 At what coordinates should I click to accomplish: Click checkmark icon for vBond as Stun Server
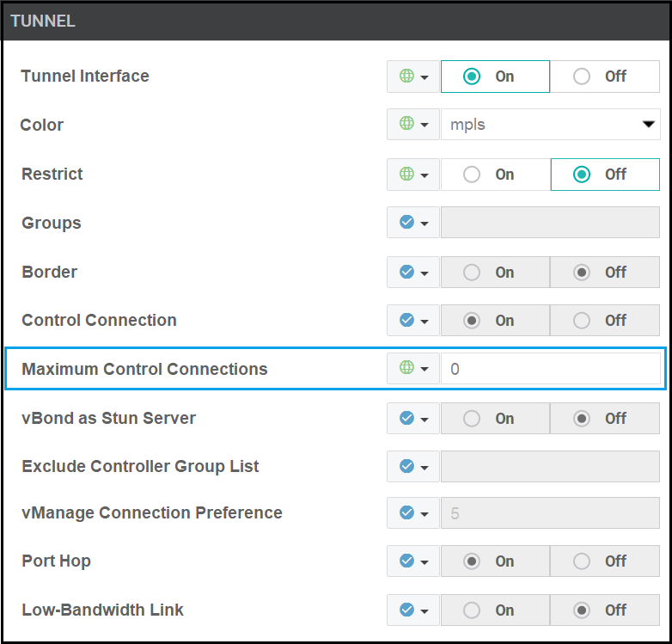coord(407,418)
